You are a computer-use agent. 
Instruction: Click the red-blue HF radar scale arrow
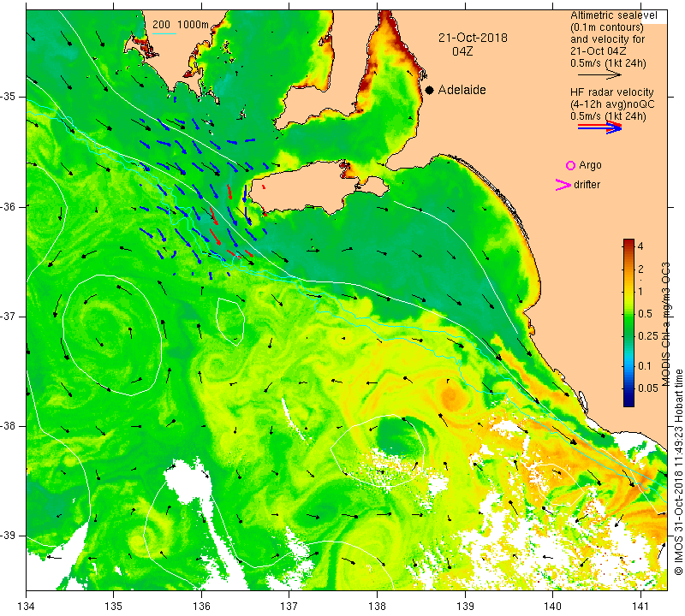pos(599,127)
